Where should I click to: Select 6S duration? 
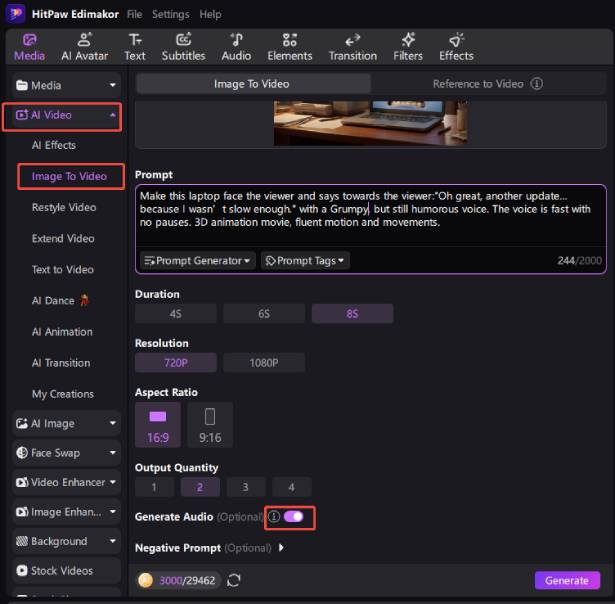pos(264,313)
